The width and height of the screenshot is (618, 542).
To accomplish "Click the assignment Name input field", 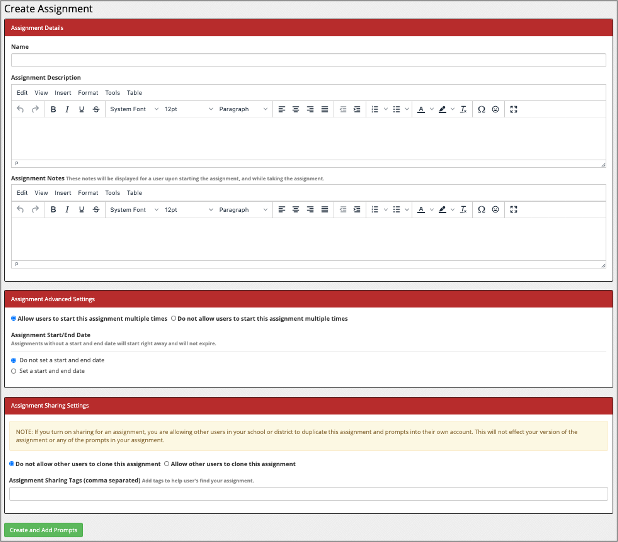I will pos(308,60).
